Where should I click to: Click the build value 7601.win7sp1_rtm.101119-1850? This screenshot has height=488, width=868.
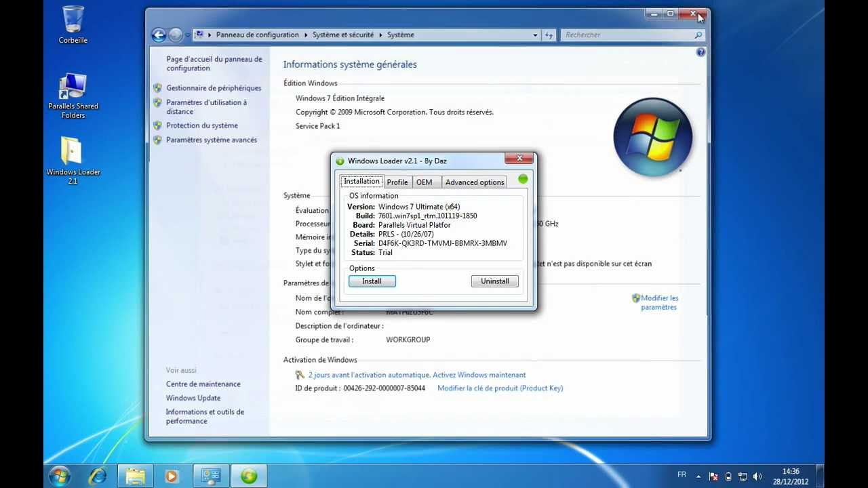click(428, 216)
